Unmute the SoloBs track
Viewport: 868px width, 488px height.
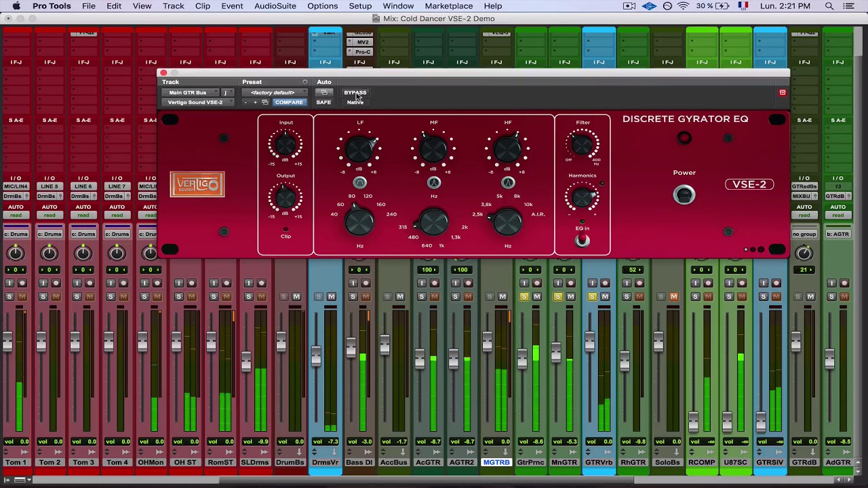pyautogui.click(x=673, y=297)
